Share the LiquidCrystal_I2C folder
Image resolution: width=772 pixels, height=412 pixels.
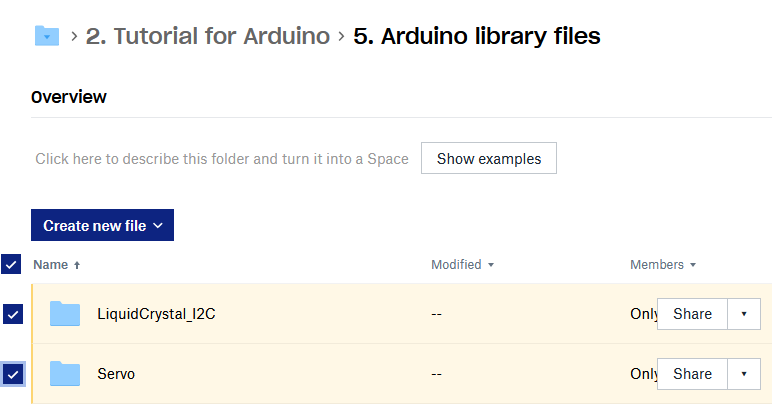pyautogui.click(x=692, y=314)
